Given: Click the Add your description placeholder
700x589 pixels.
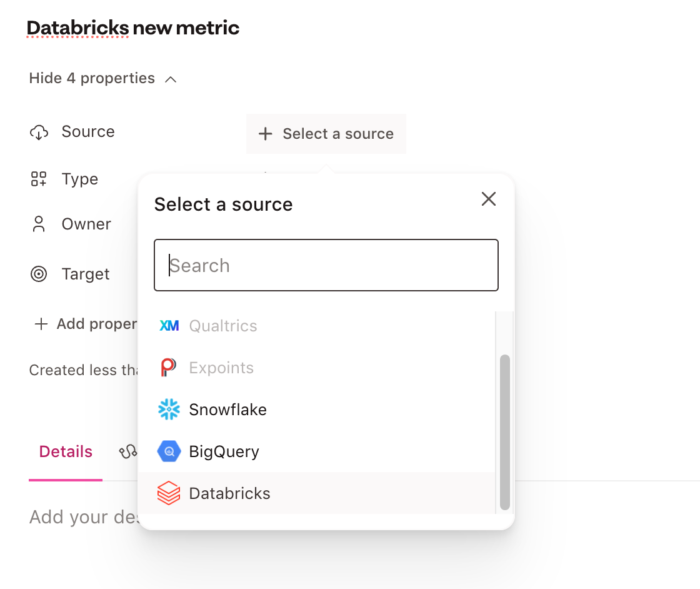Looking at the screenshot, I should click(x=85, y=517).
